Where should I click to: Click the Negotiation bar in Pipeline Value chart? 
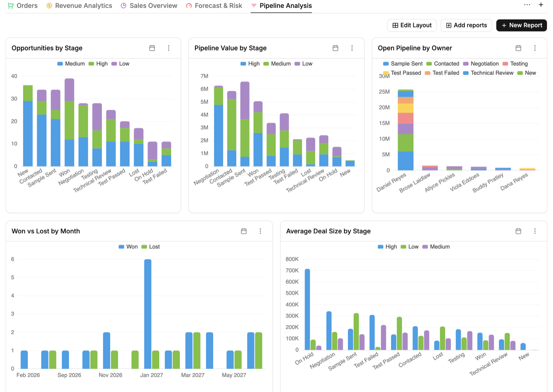[218, 126]
